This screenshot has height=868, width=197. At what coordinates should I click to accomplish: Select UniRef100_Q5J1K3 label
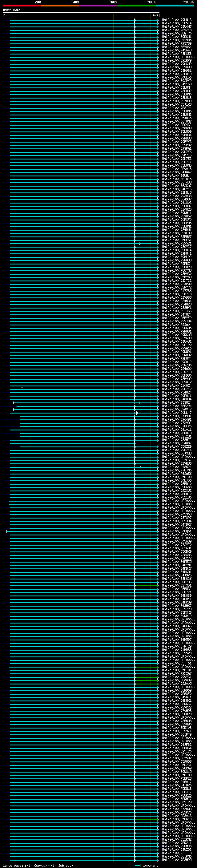pyautogui.click(x=177, y=104)
